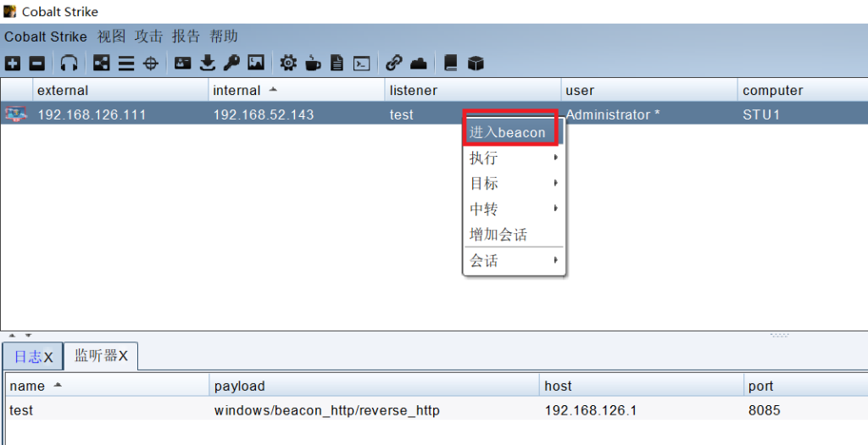This screenshot has width=868, height=445.
Task: Open the 攻击 menu in menu bar
Action: [148, 36]
